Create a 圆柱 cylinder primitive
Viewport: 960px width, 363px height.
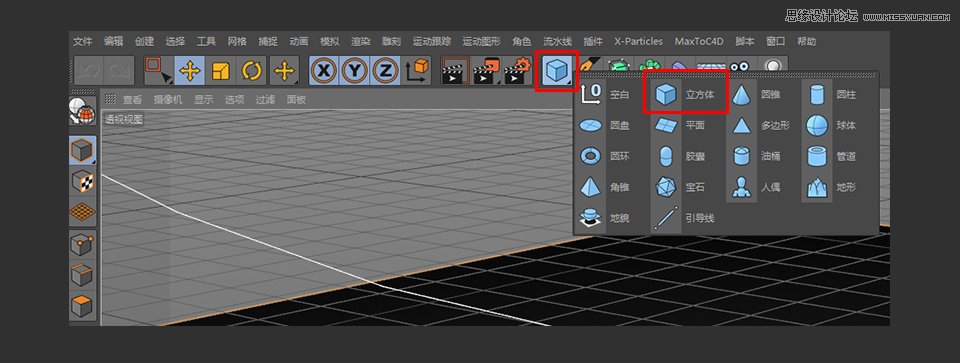point(833,95)
